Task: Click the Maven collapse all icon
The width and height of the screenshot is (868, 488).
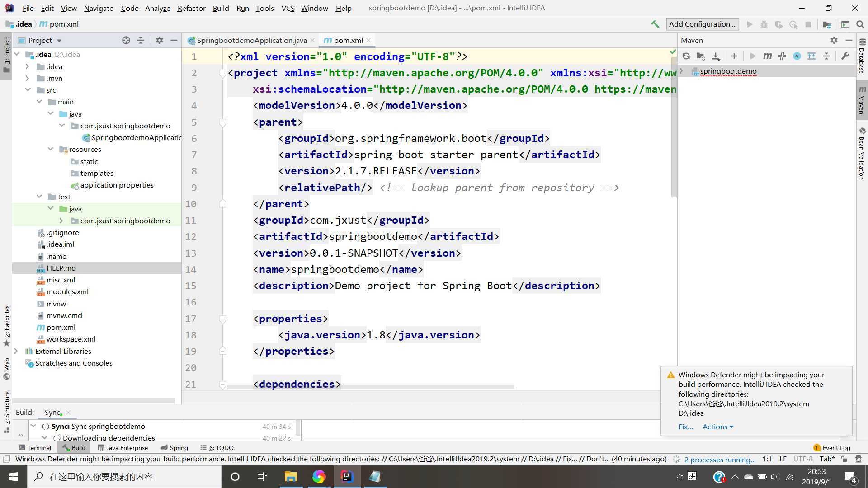Action: tap(827, 56)
